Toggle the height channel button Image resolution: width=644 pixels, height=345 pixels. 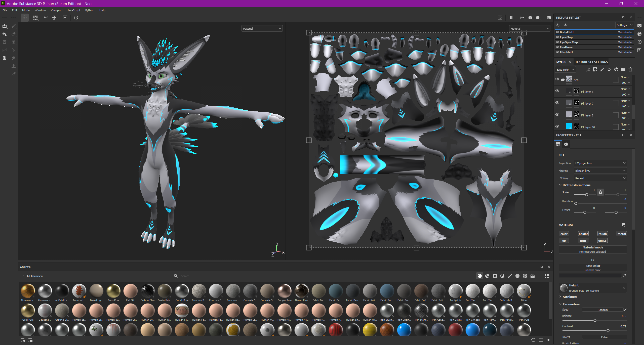pos(583,234)
